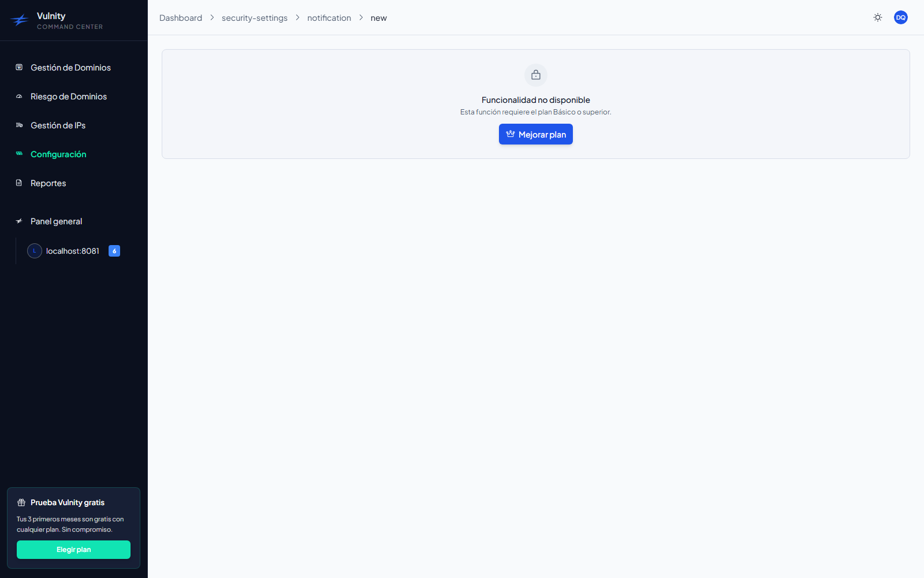Go to notification breadcrumb

(x=329, y=18)
